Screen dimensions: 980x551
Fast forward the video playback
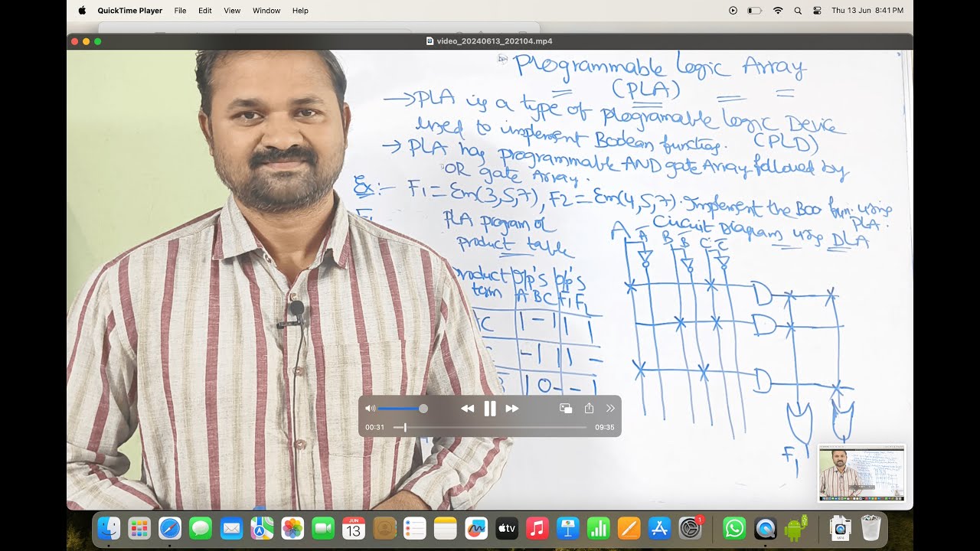pos(512,409)
